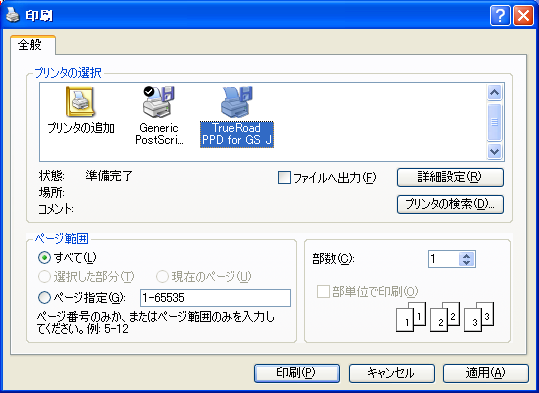Click the collate pages 3 3 illustration
The width and height of the screenshot is (539, 393).
[x=479, y=317]
